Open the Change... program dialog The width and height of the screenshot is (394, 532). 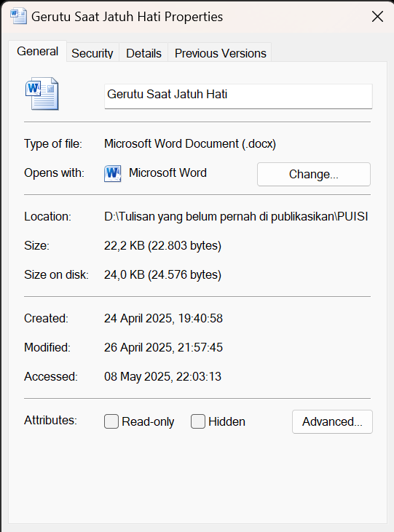coord(313,174)
